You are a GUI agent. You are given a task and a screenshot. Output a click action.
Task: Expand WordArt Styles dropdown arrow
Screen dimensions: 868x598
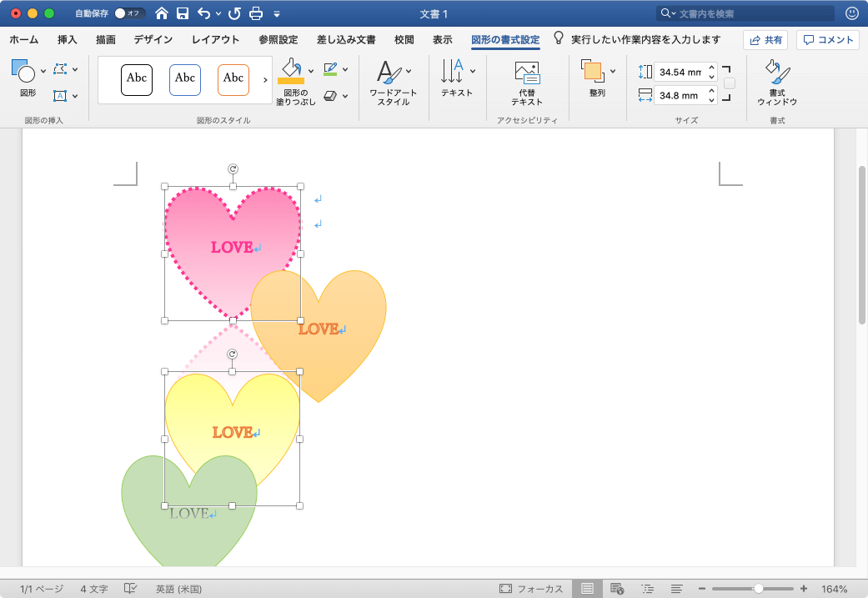409,71
